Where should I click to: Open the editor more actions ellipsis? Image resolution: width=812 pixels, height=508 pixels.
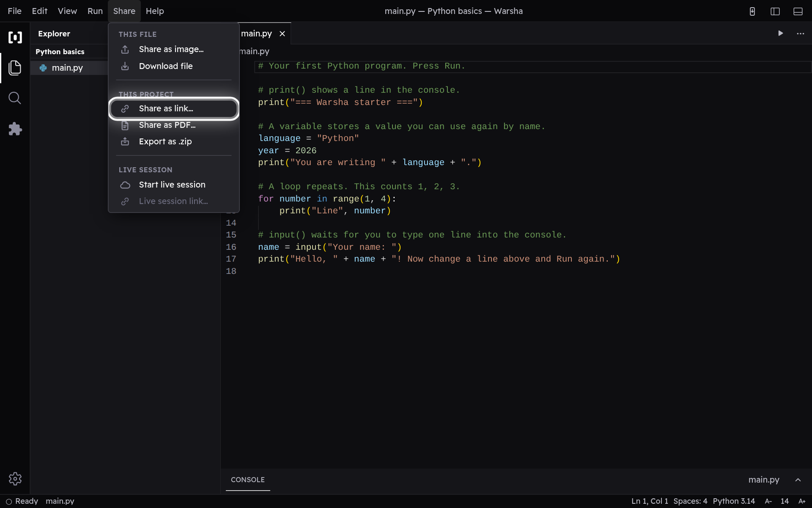(x=801, y=33)
